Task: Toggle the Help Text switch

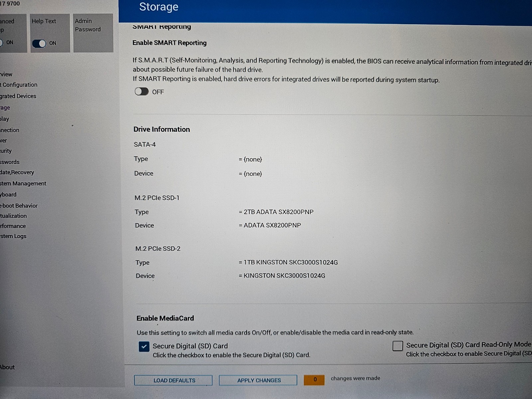Action: pyautogui.click(x=39, y=44)
